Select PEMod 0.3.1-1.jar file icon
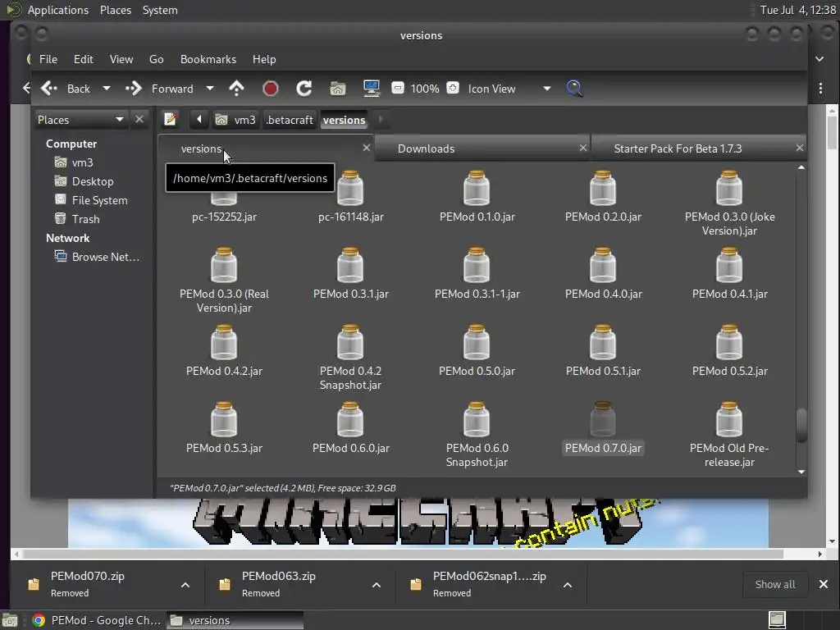840x630 pixels. click(x=477, y=265)
